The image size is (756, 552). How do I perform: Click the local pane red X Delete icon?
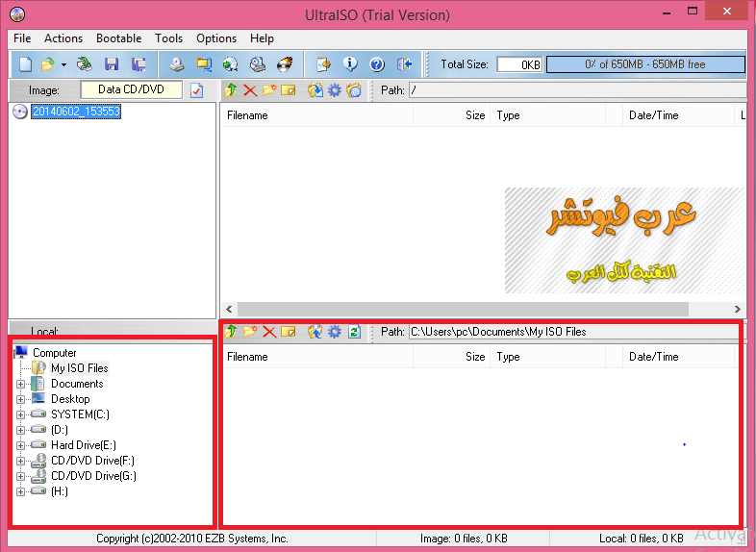(x=269, y=332)
